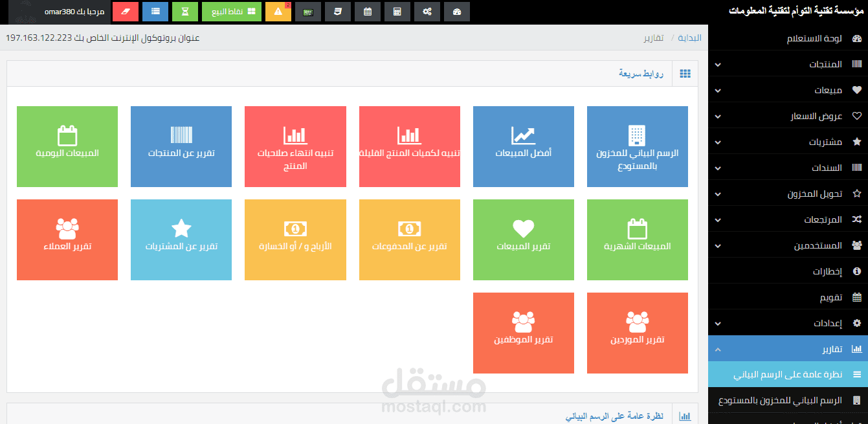Click the grid icon beside روابط سريعة header
868x424 pixels.
[x=684, y=73]
